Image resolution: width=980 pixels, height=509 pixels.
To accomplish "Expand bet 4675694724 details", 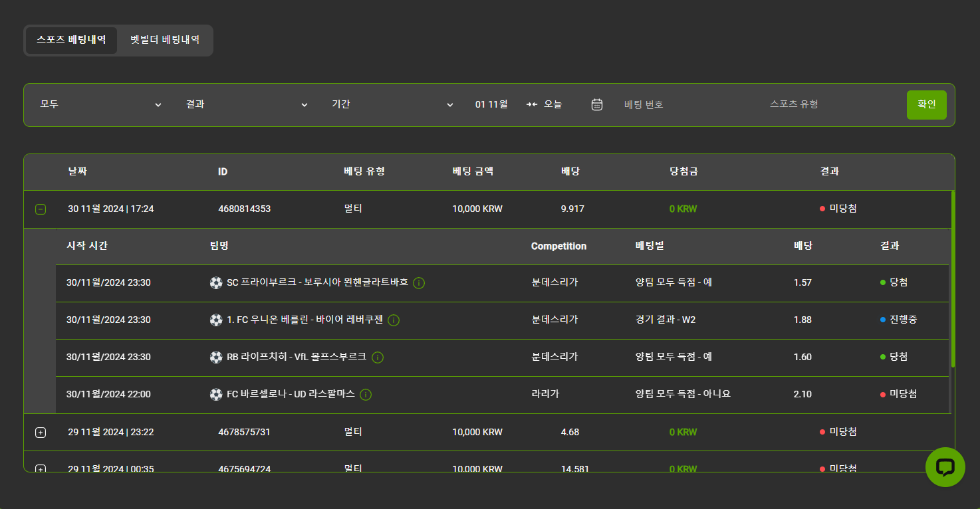I will click(41, 468).
